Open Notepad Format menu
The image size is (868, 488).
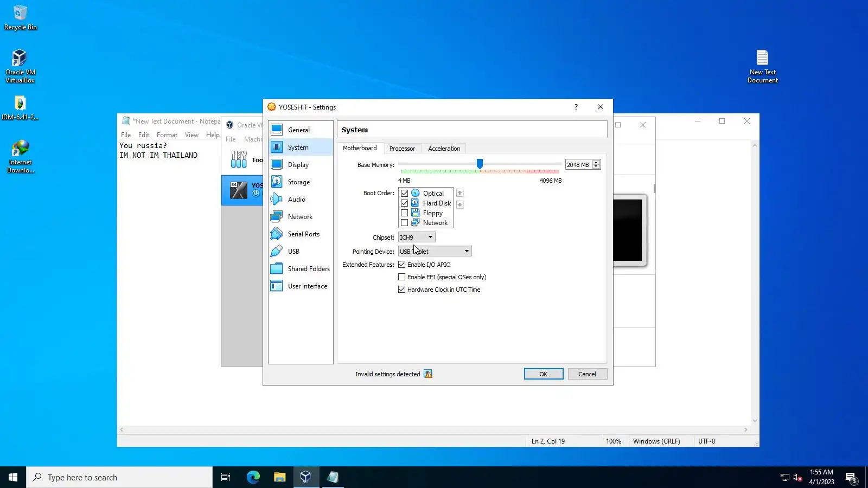[x=167, y=135]
